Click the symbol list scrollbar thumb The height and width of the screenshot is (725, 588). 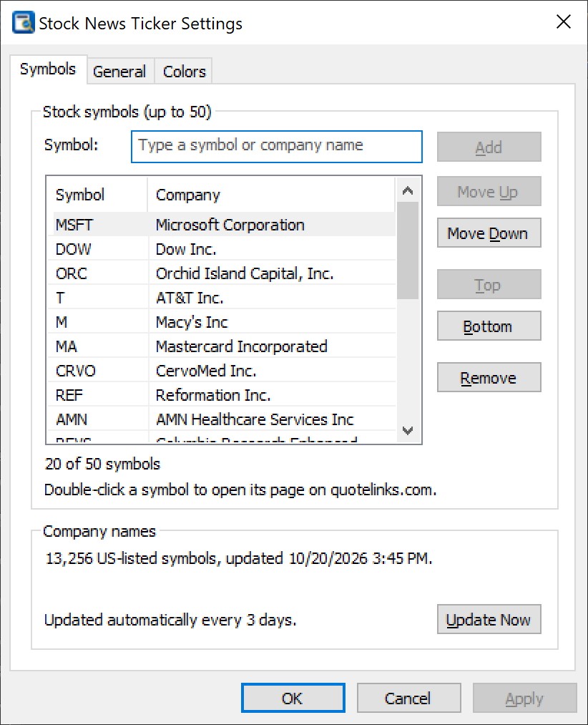(x=408, y=250)
